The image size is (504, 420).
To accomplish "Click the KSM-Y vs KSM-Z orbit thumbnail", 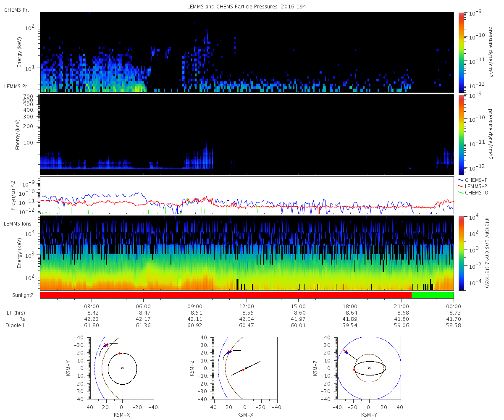I will pos(369,368).
